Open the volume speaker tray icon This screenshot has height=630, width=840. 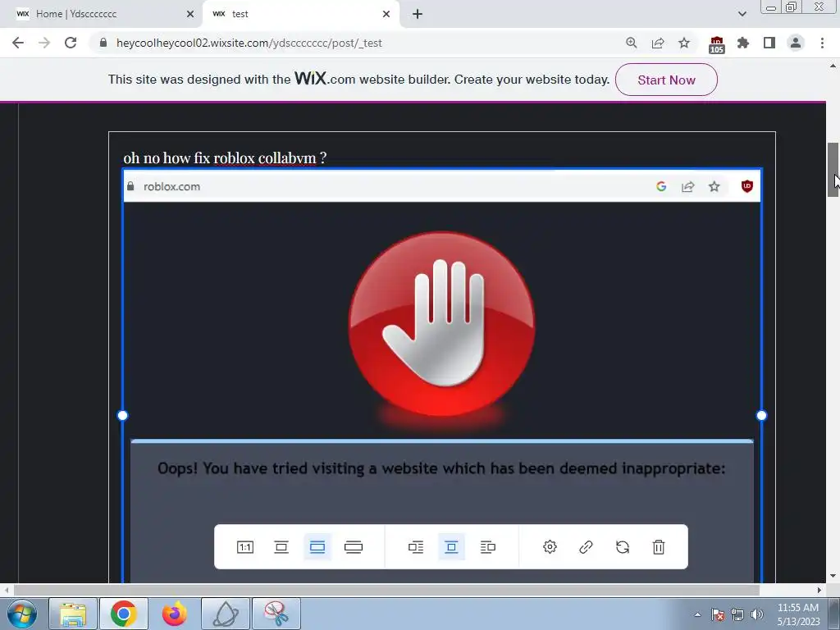(757, 614)
